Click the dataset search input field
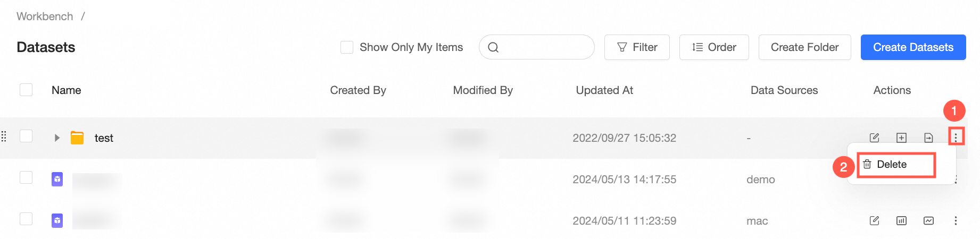 (536, 47)
